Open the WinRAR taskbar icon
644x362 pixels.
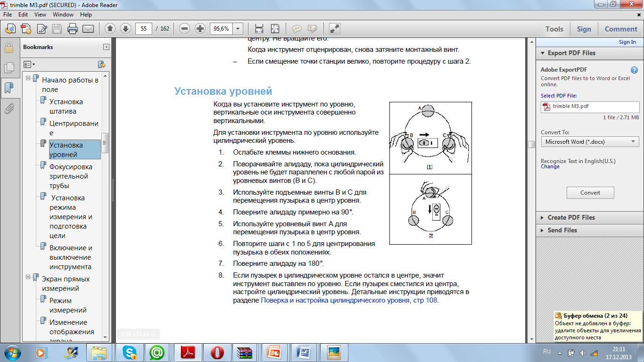click(245, 352)
